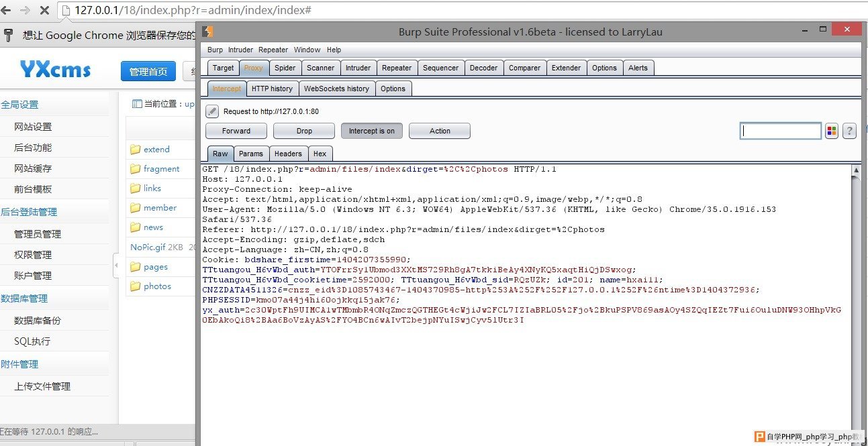The image size is (868, 446).
Task: Click the extend folder icon
Action: click(x=135, y=150)
